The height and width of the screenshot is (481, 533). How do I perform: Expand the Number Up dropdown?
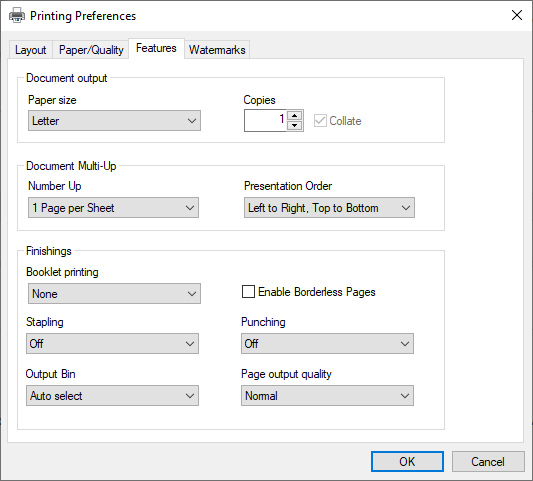[x=113, y=208]
